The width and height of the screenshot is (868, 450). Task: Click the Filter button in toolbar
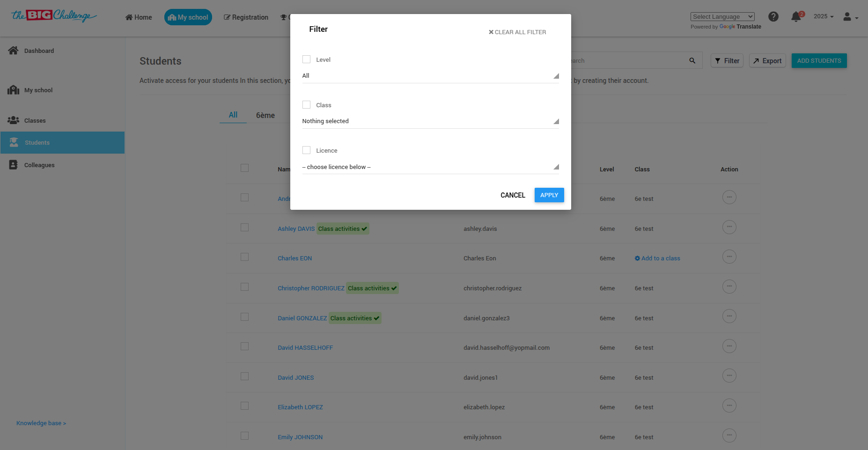point(727,61)
